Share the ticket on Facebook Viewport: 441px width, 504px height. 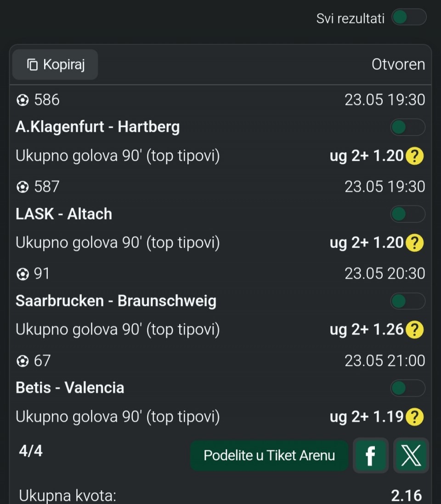[371, 455]
